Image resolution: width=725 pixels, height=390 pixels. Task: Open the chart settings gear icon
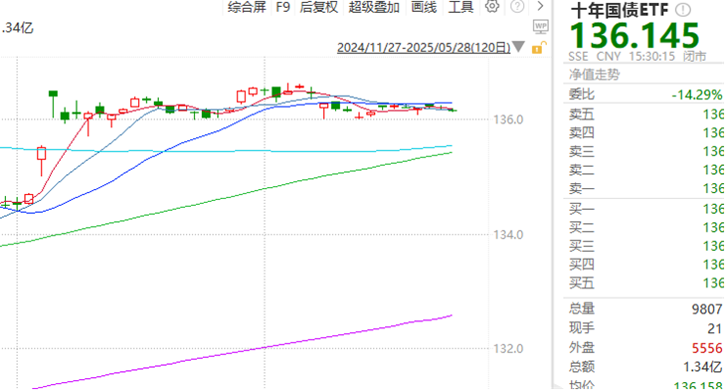(x=492, y=6)
